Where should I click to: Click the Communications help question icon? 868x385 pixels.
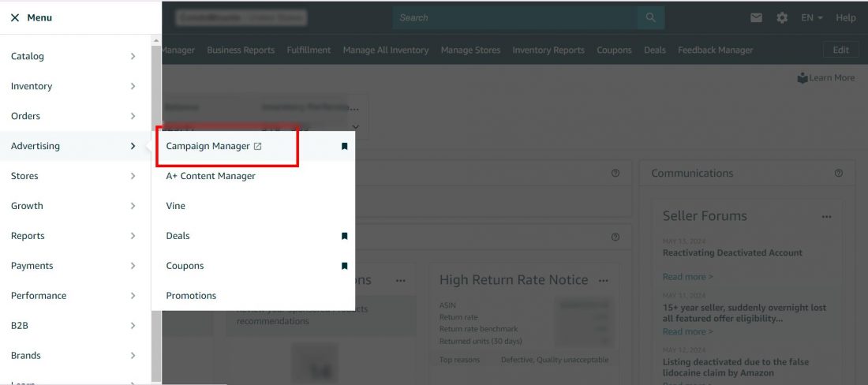[839, 173]
